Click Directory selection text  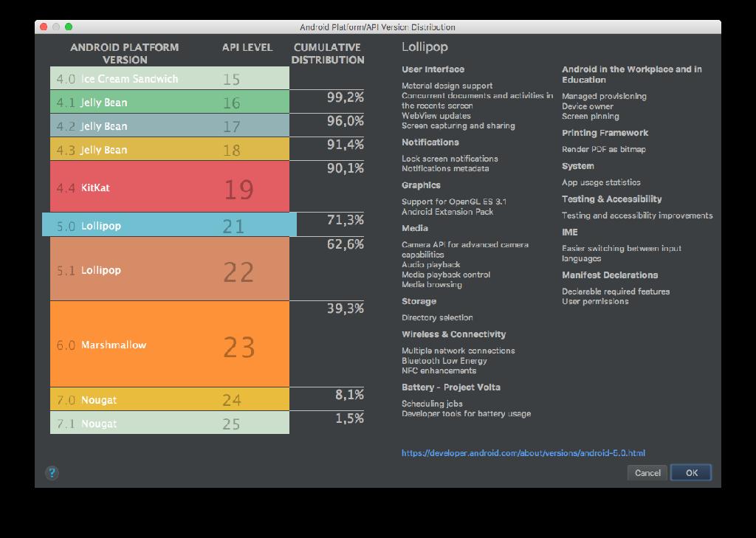click(x=437, y=317)
